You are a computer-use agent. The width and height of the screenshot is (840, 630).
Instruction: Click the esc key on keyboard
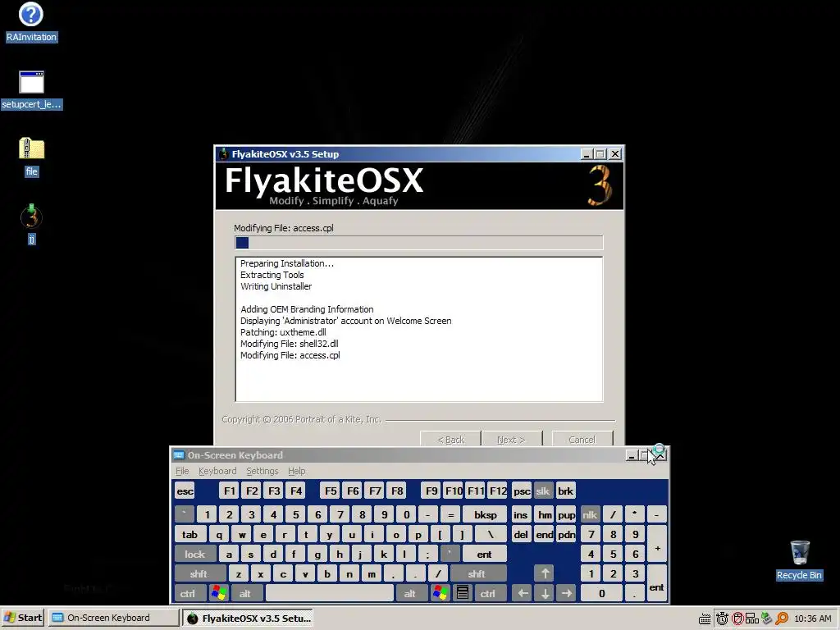[185, 491]
